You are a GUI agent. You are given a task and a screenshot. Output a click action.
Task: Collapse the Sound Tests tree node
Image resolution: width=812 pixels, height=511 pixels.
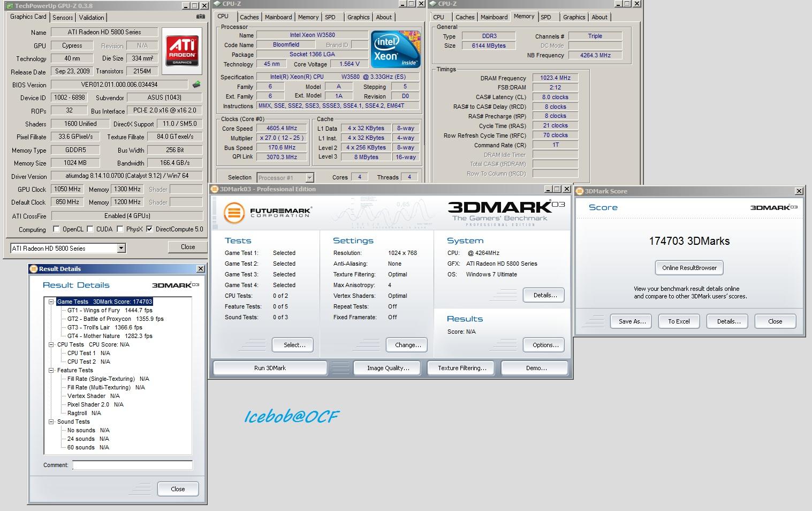51,422
